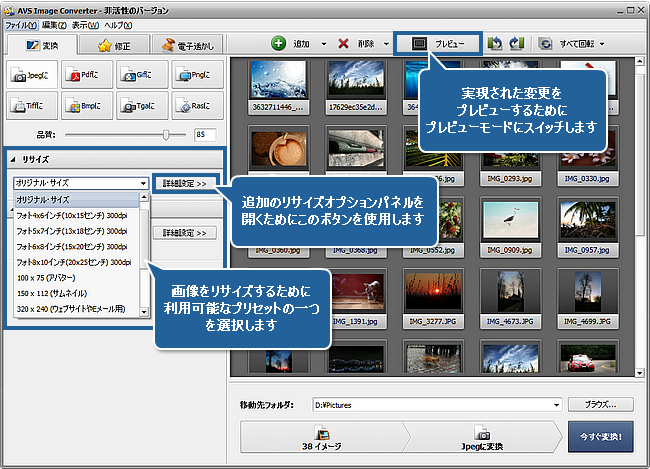Select the Gifに format button
The width and height of the screenshot is (650, 469).
141,73
